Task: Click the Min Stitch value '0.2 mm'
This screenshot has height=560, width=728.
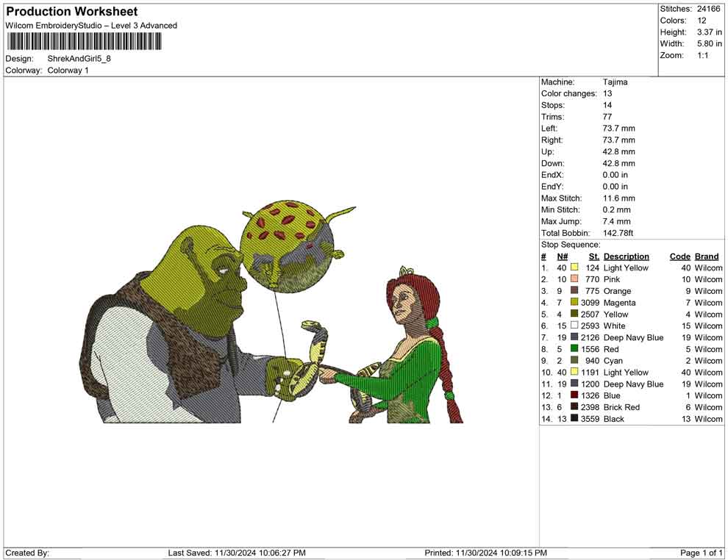Action: click(616, 209)
